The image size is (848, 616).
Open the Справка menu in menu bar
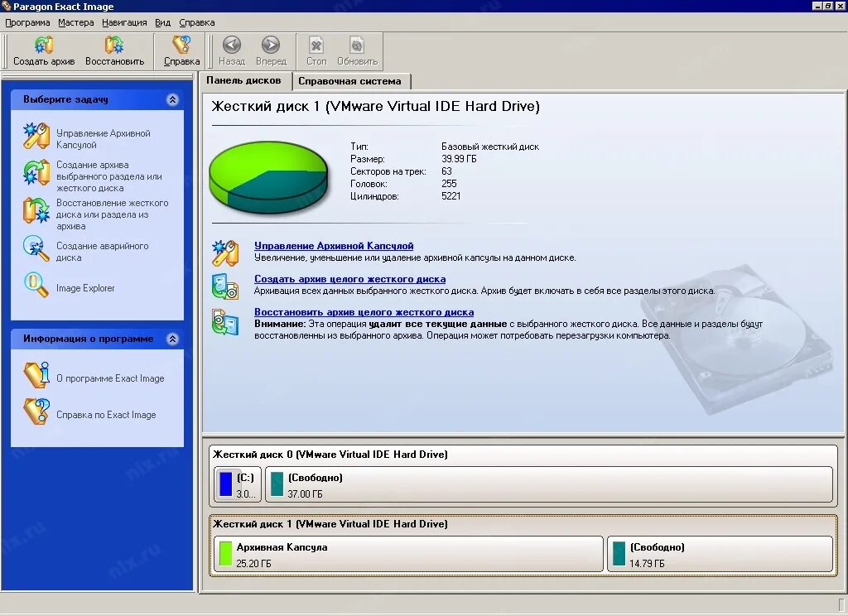pos(197,22)
